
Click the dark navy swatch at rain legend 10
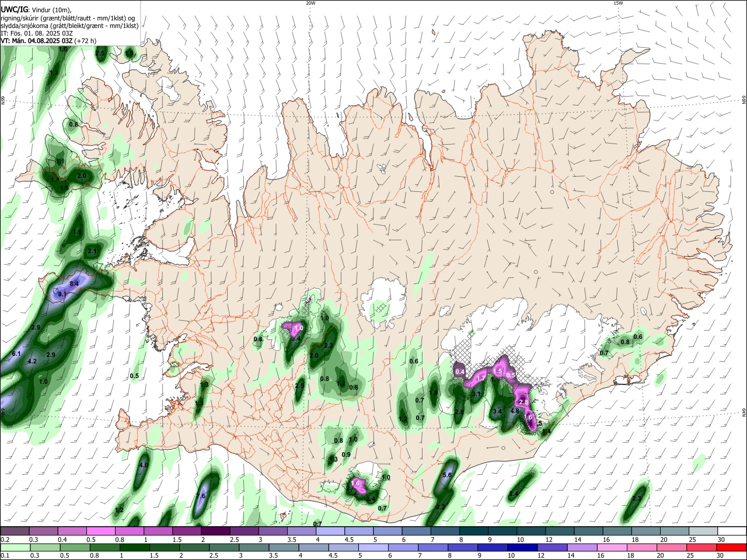tap(522, 548)
